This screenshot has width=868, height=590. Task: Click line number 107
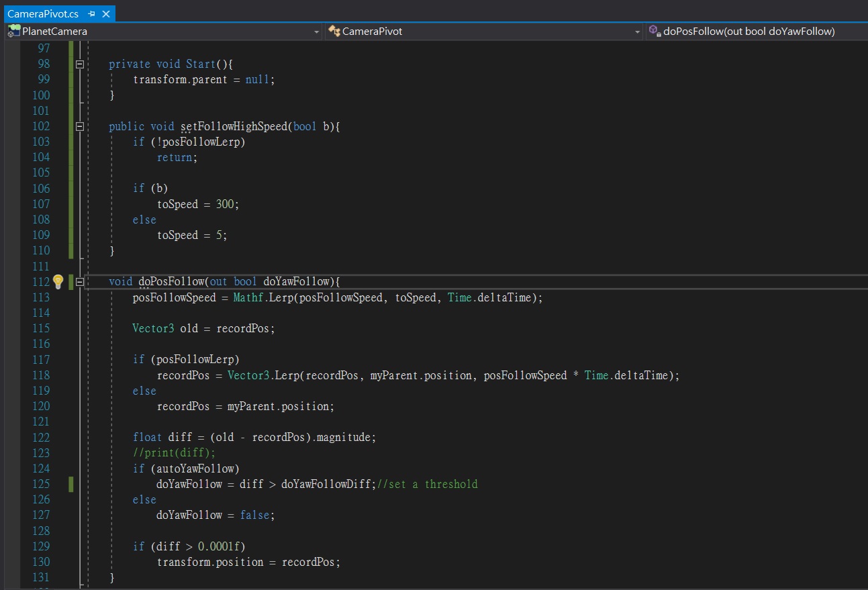41,204
